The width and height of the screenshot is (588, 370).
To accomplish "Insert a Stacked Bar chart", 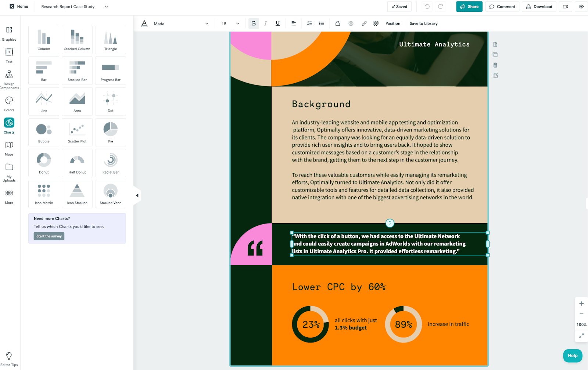I will tap(77, 70).
